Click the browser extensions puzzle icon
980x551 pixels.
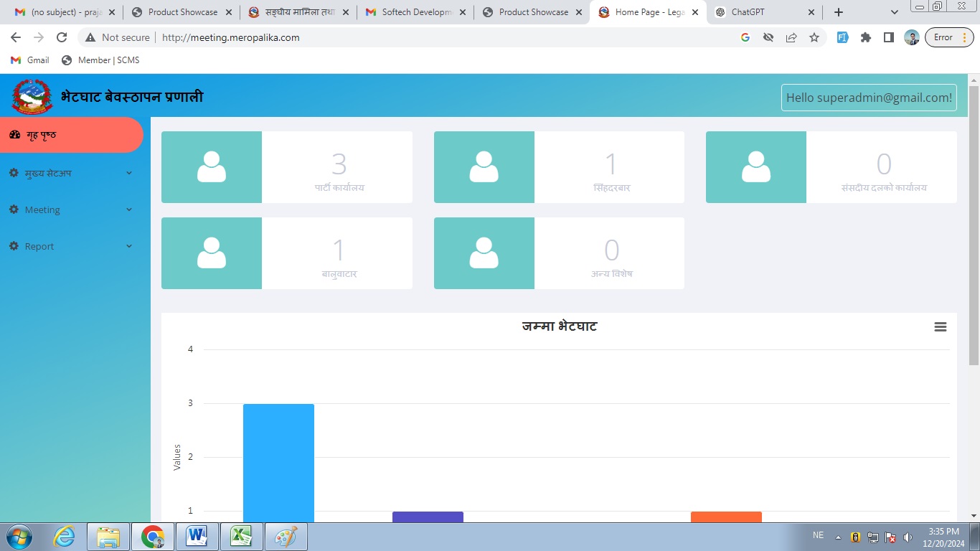pyautogui.click(x=865, y=37)
